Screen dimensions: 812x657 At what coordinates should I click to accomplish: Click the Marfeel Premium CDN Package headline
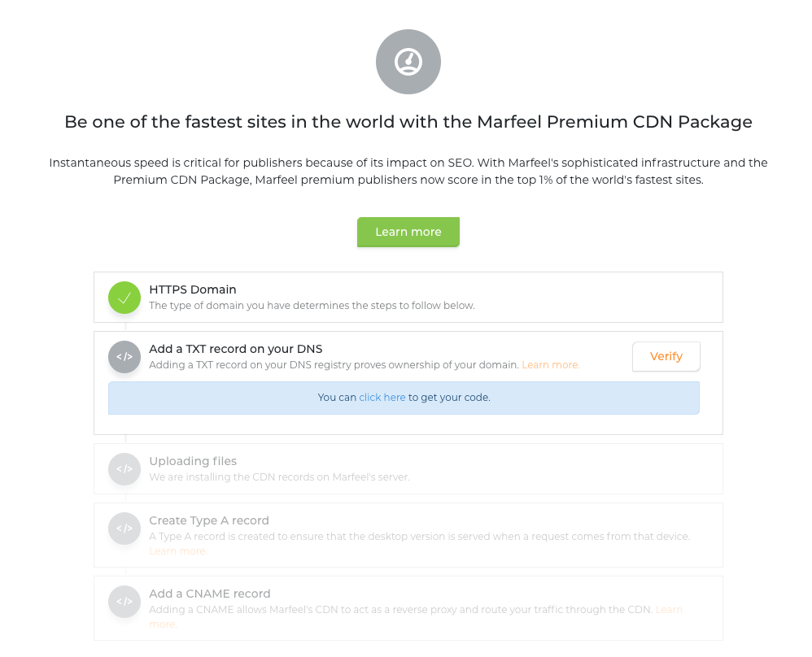(x=408, y=122)
